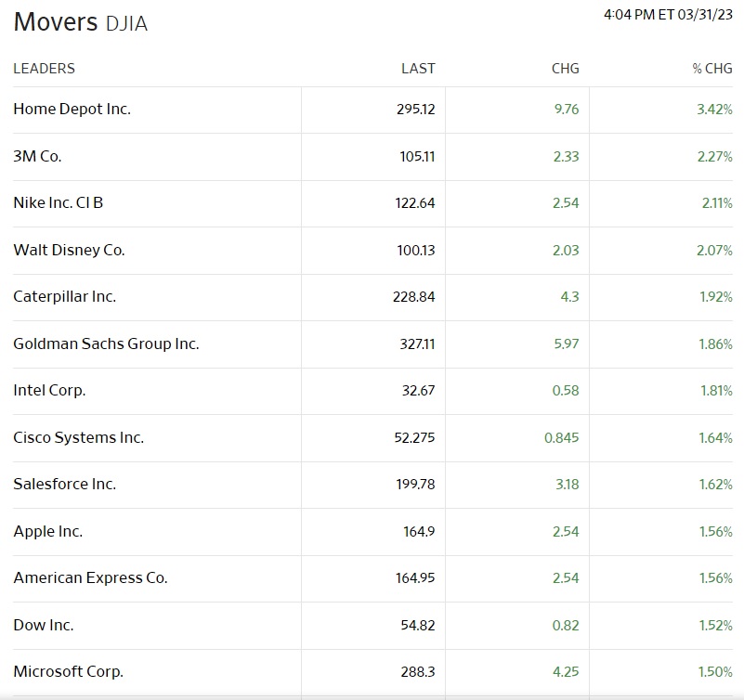Viewport: 744px width, 700px height.
Task: Open Walt Disney Co. quote
Action: click(x=70, y=250)
